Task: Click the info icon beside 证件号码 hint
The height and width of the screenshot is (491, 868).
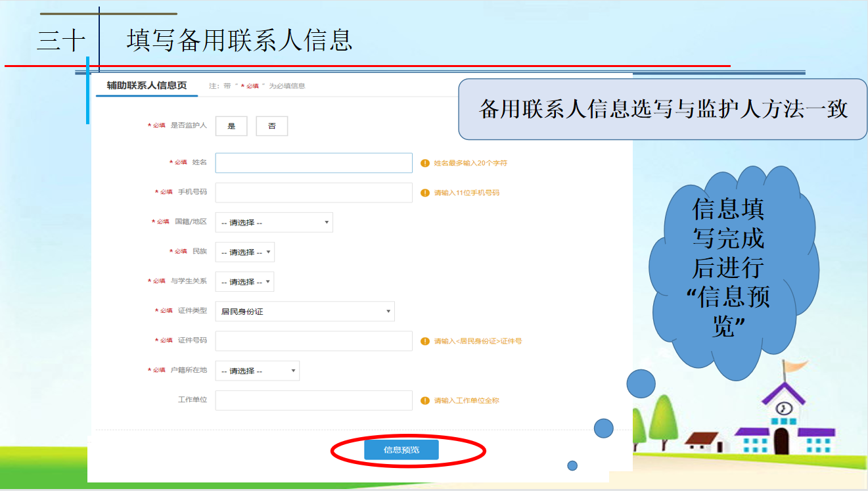Action: coord(425,341)
